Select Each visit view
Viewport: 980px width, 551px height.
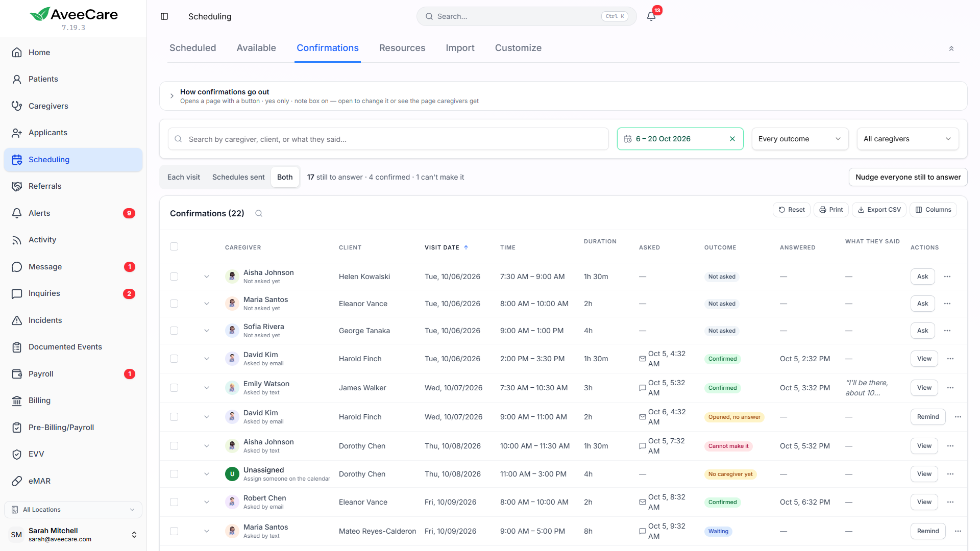click(x=184, y=177)
